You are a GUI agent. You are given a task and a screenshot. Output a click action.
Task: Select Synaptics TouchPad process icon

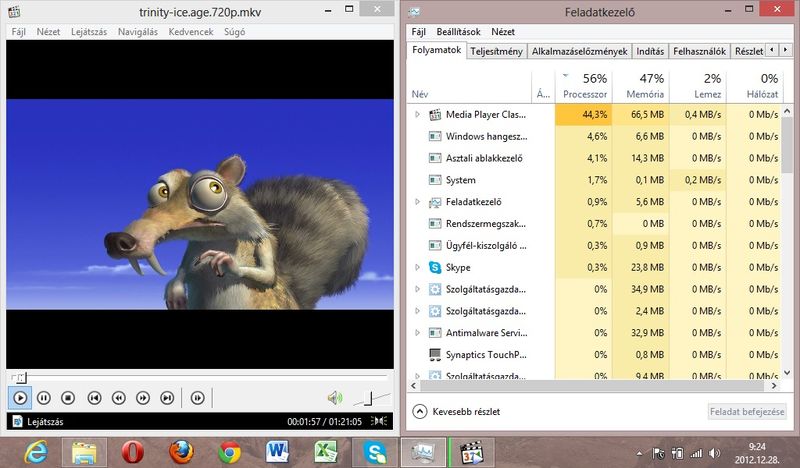[435, 355]
